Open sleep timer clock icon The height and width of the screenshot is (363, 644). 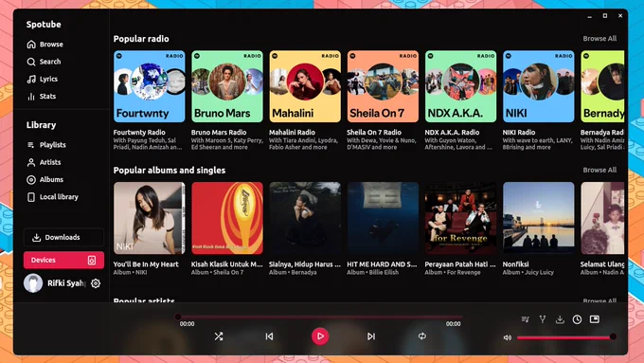(577, 319)
